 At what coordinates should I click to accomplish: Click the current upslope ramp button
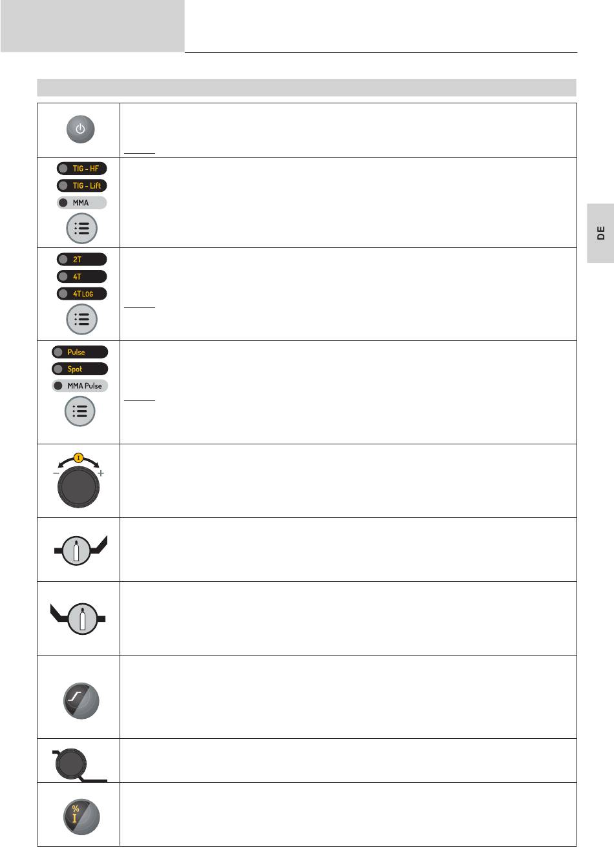[81, 701]
